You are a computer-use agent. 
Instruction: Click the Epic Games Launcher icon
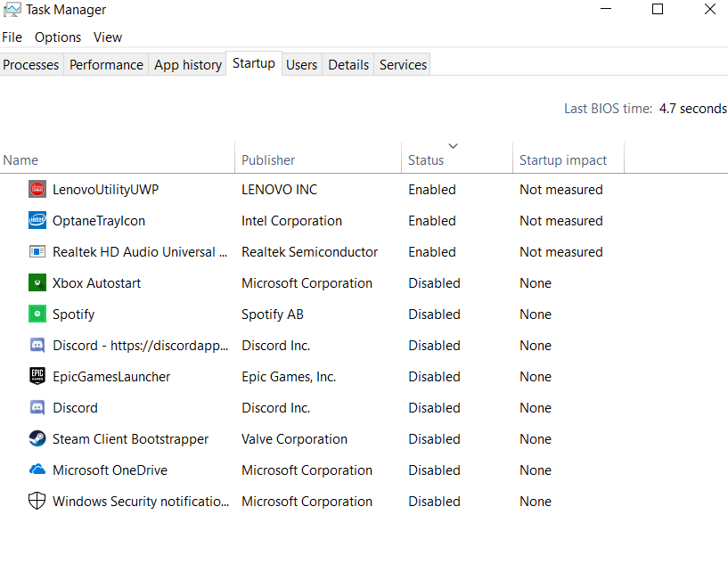[x=37, y=376]
